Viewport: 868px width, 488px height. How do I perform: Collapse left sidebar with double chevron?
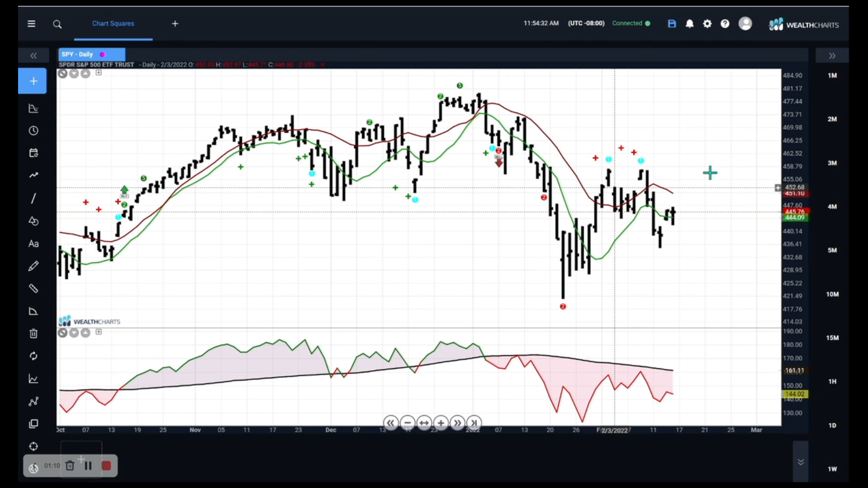33,56
